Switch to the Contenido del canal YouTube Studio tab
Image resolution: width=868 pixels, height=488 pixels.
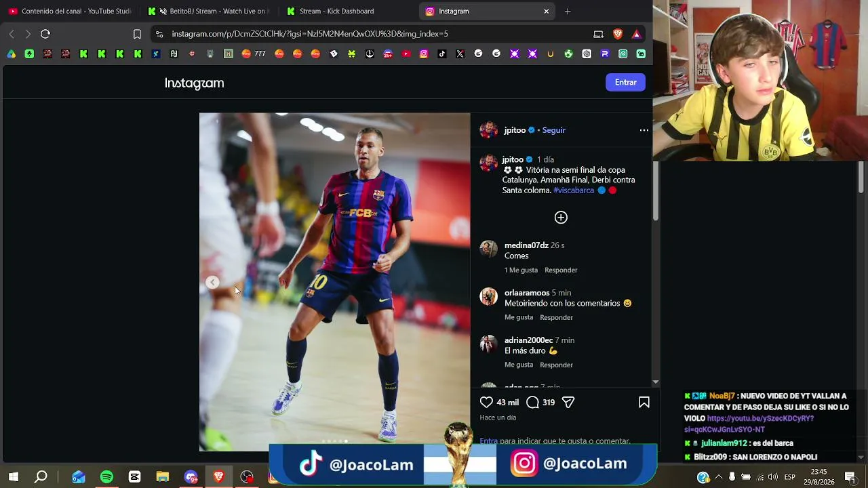(70, 11)
